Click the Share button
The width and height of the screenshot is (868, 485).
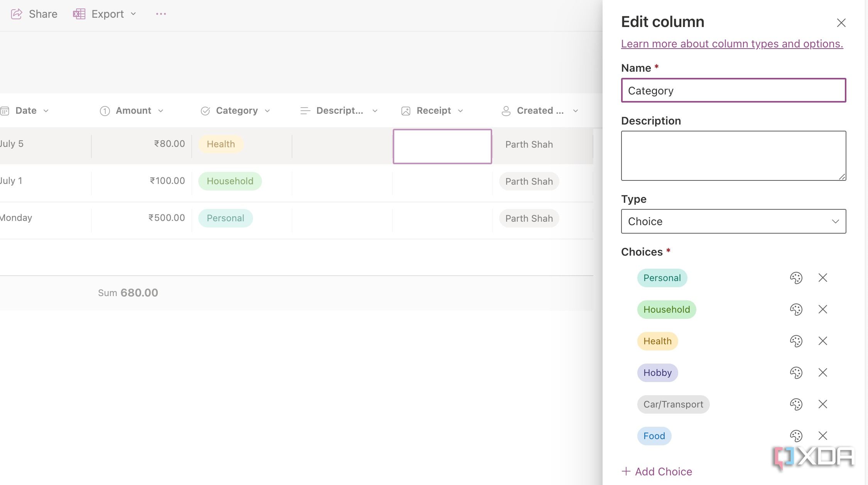(x=34, y=14)
